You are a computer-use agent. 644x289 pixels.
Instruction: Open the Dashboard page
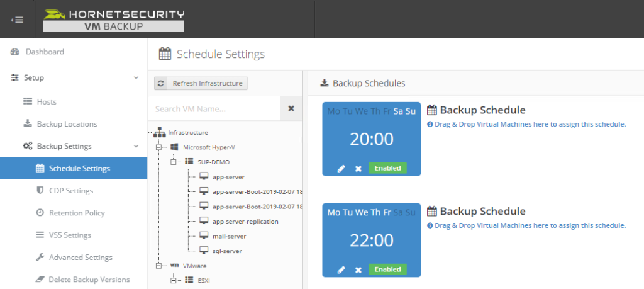coord(44,52)
